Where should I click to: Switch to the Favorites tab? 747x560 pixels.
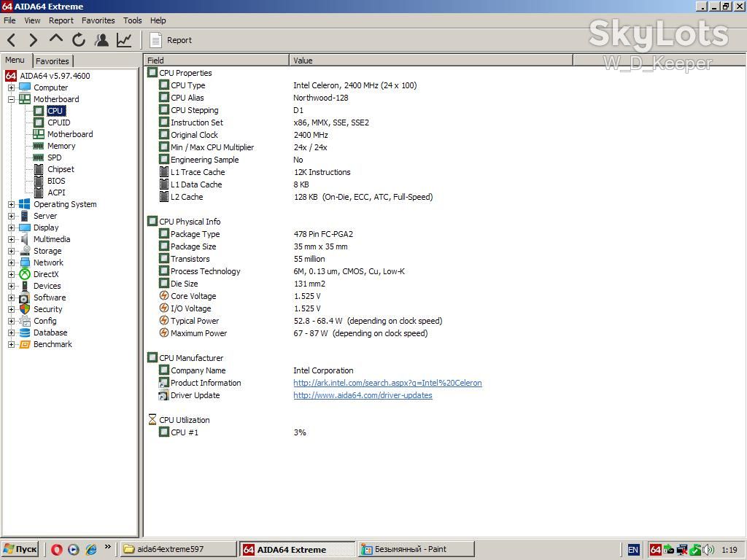pyautogui.click(x=53, y=61)
